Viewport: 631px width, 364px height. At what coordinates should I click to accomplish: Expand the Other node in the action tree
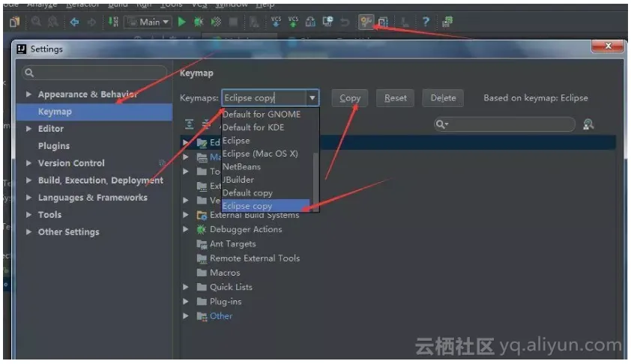(x=186, y=316)
